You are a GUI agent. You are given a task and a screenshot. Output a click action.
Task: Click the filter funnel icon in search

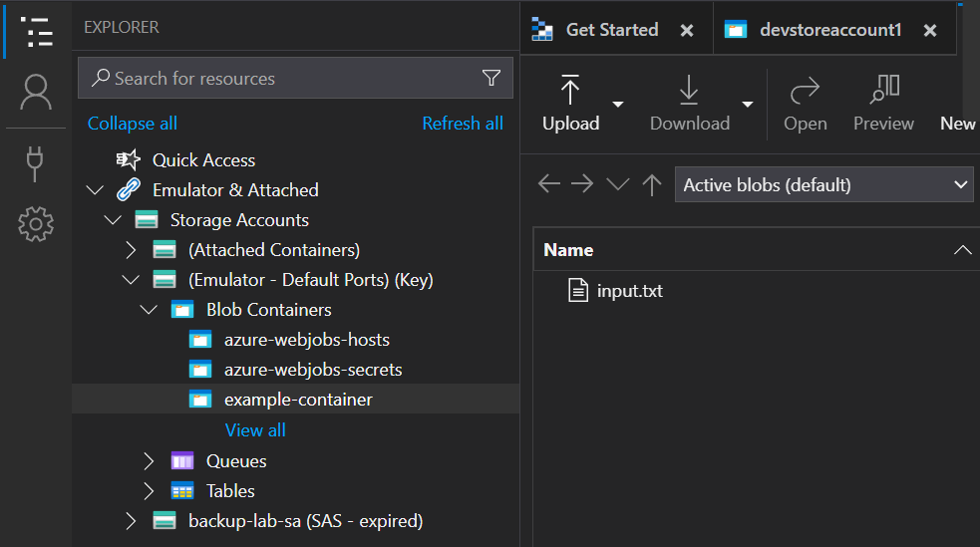[491, 78]
